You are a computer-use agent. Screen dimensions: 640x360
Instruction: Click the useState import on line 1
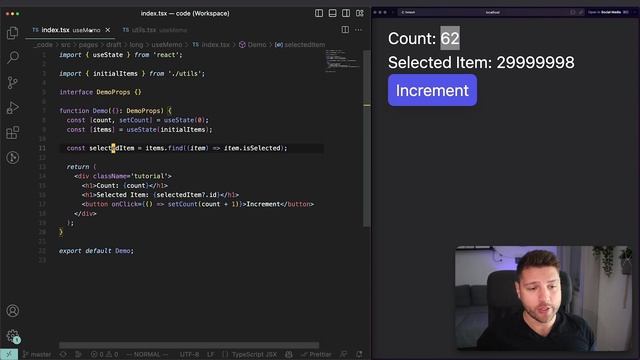pyautogui.click(x=107, y=55)
